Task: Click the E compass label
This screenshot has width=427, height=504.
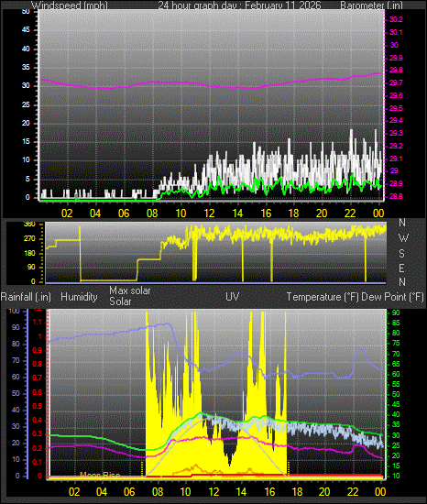Action: 401,268
